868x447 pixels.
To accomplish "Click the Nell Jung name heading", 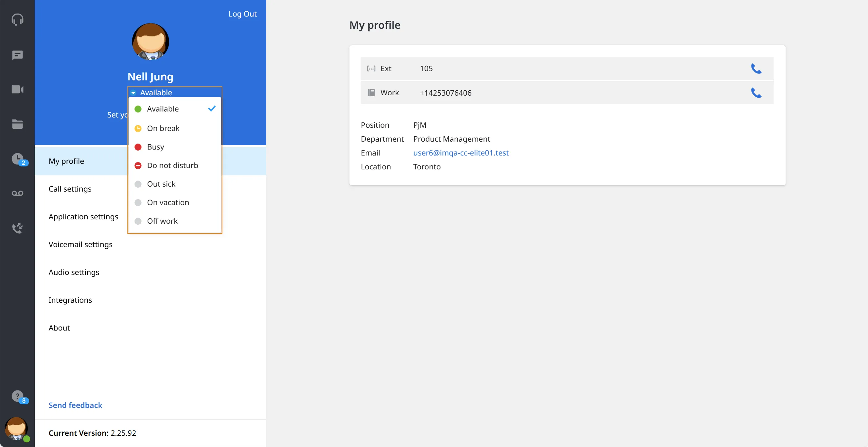I will [150, 77].
